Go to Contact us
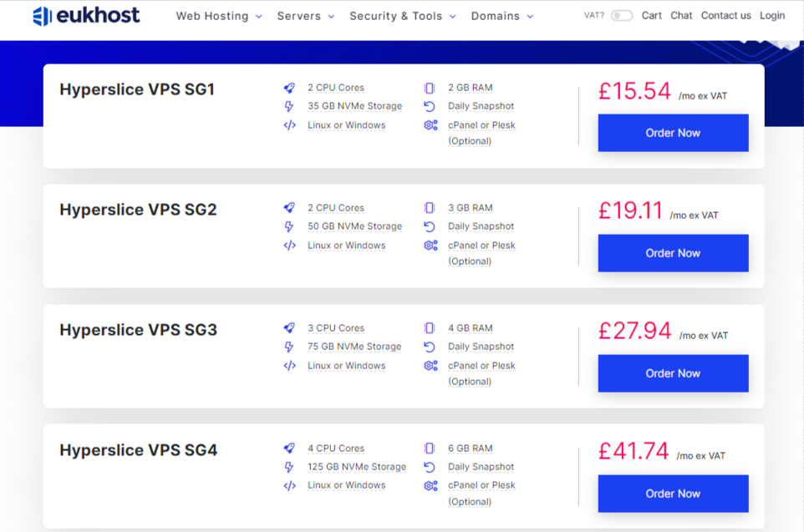Viewport: 804px width, 532px height. [x=725, y=16]
